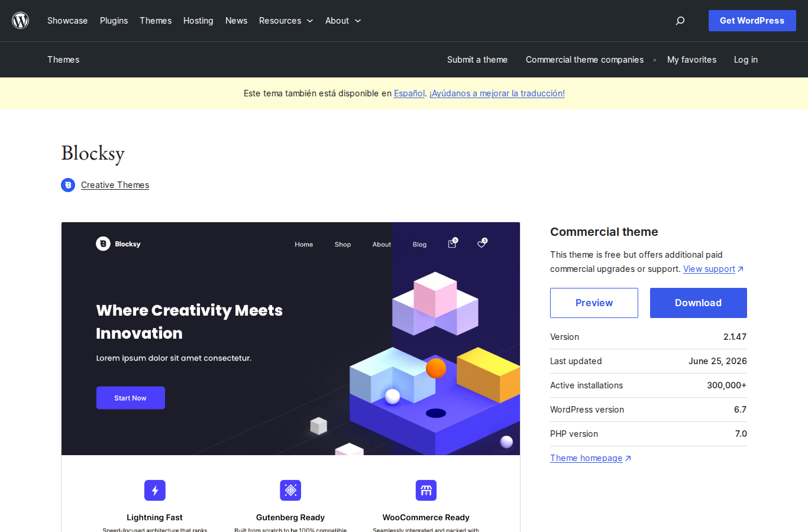Click the PHP version value 7.0
Screen dimensions: 808x532
coord(741,434)
